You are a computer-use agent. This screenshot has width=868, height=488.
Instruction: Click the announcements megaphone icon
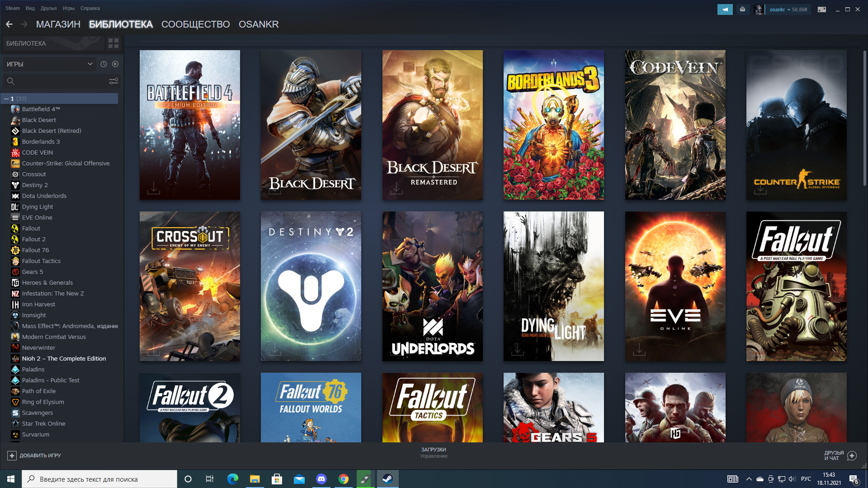point(725,9)
